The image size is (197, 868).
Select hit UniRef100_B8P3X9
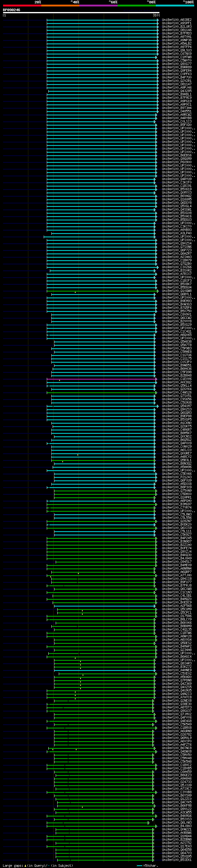point(177,487)
